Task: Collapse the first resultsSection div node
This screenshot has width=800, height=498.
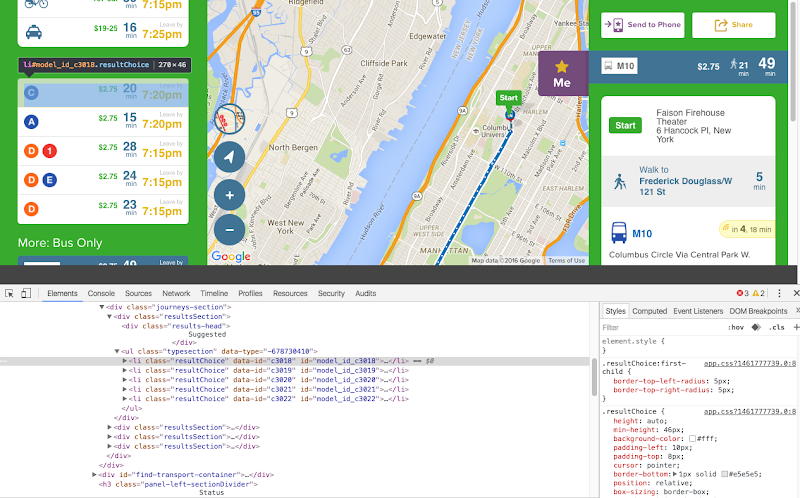Action: [x=109, y=316]
